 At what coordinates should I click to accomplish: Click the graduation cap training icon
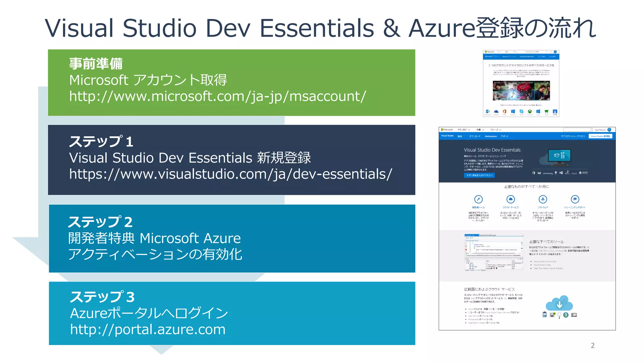[x=575, y=199]
